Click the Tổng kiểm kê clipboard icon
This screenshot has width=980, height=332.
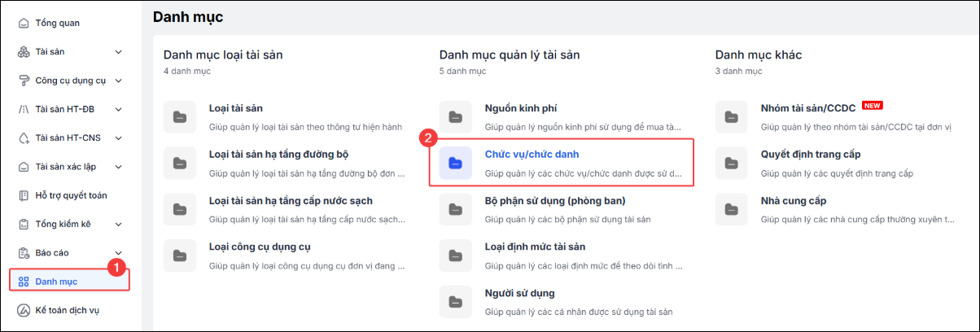coord(24,224)
